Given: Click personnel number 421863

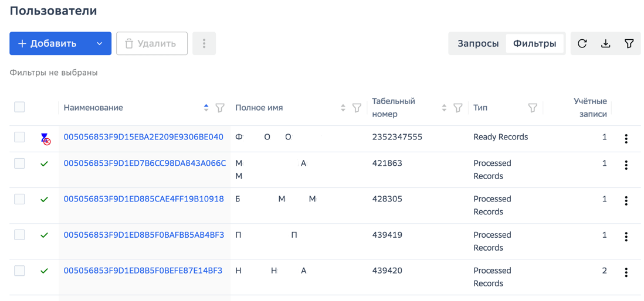Looking at the screenshot, I should [387, 163].
